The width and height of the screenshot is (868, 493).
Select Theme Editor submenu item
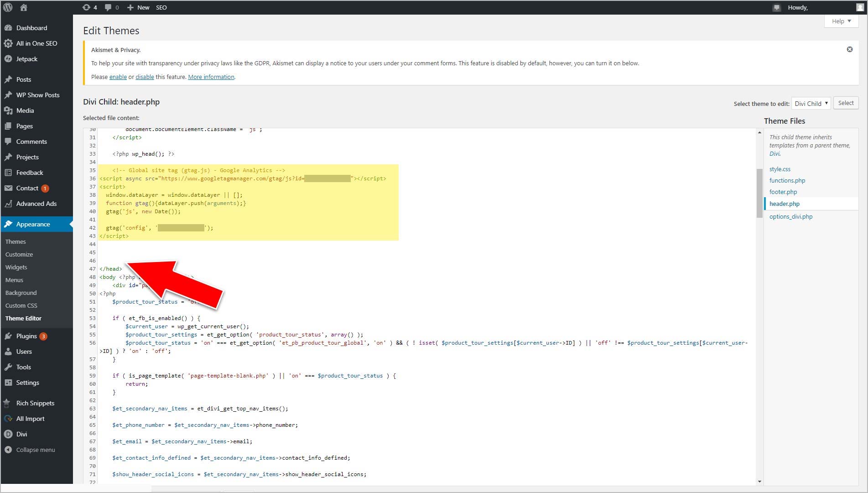(x=23, y=318)
